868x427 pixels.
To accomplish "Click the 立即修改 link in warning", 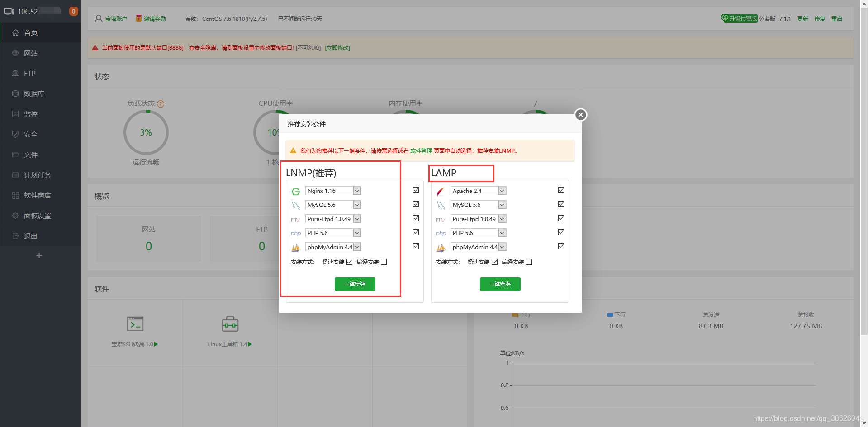I will [x=337, y=48].
